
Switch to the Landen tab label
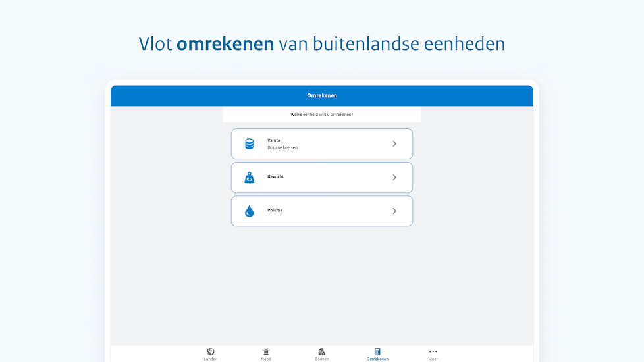(211, 359)
